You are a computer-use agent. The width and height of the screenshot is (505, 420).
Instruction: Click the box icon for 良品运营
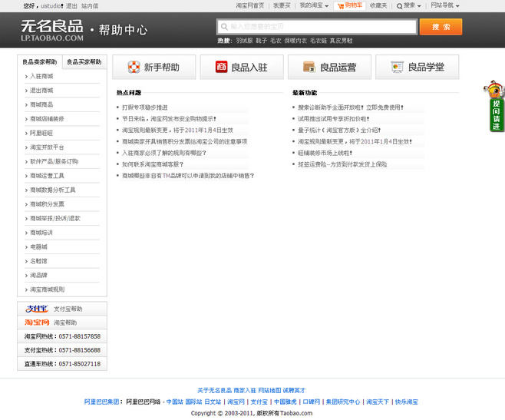click(309, 67)
